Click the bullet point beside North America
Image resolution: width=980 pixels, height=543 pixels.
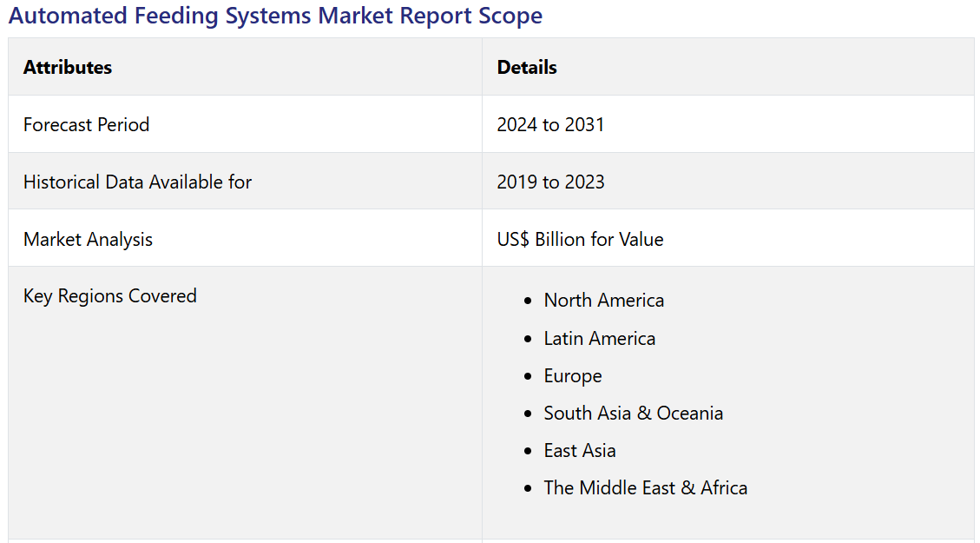[528, 301]
